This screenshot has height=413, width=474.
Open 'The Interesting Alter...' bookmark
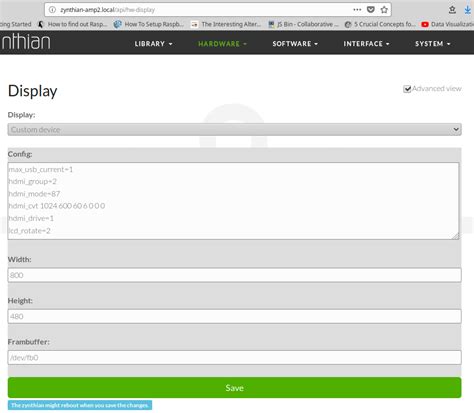[226, 24]
